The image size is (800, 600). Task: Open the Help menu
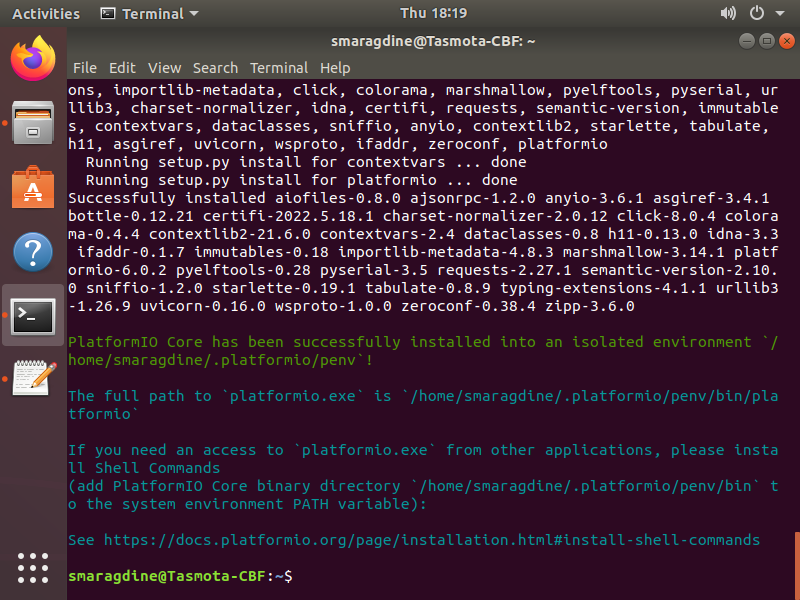(335, 68)
